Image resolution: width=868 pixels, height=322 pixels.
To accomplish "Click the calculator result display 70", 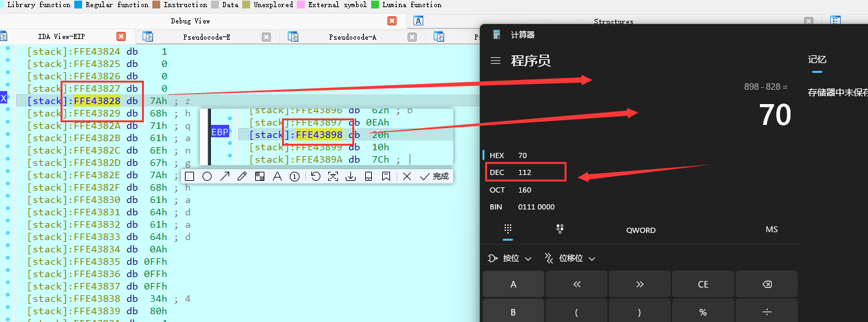I will click(775, 115).
